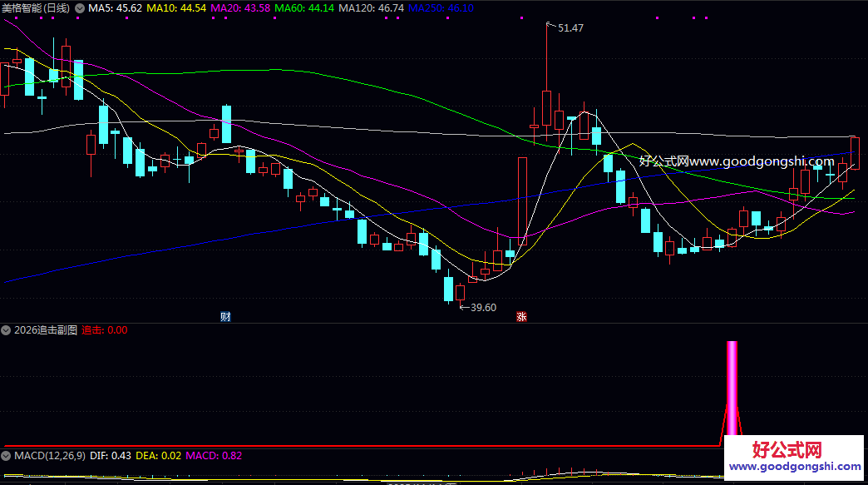Click the MA120: 46.74 label
Viewport: 868px width, 485px height.
click(371, 8)
